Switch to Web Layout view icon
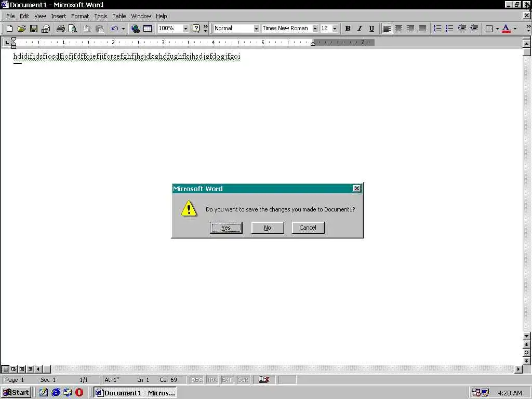This screenshot has width=532, height=399. point(14,369)
